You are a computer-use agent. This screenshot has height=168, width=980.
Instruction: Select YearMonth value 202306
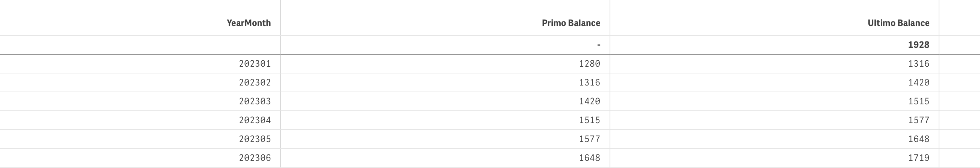255,158
